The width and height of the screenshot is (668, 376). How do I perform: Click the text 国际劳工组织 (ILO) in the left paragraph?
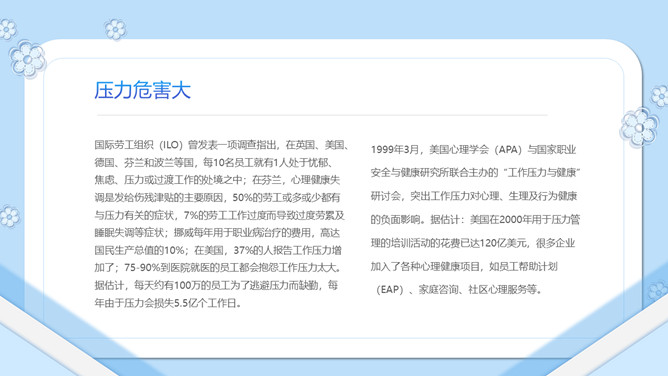tap(139, 145)
